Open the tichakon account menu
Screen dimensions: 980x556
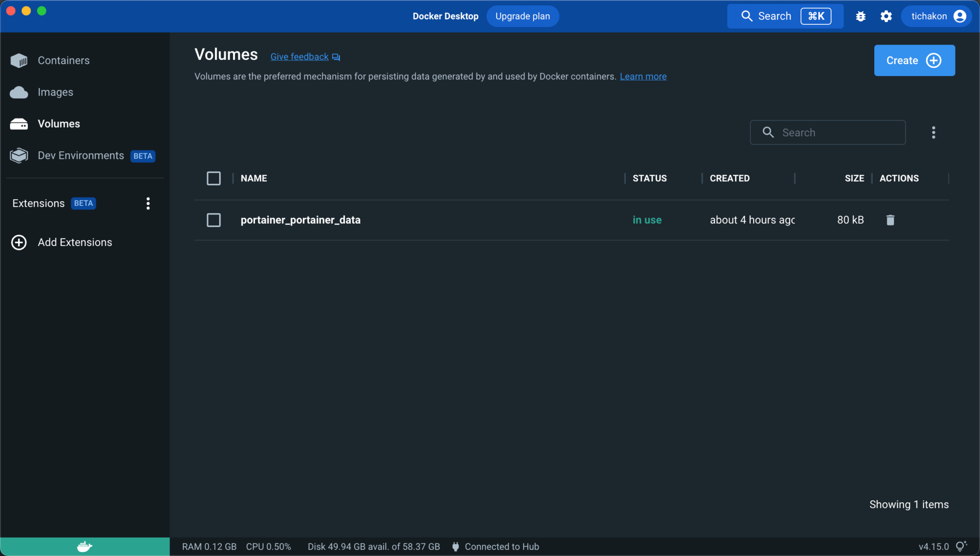[936, 16]
